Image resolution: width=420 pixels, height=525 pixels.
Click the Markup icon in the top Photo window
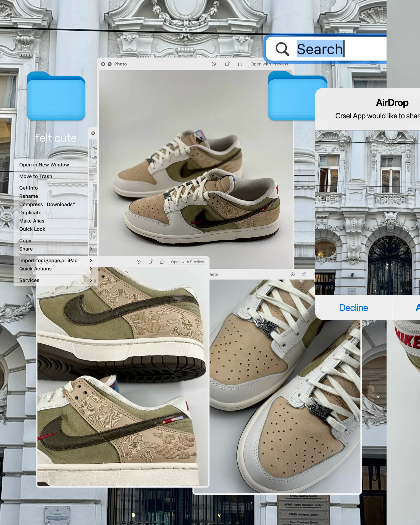(x=214, y=64)
